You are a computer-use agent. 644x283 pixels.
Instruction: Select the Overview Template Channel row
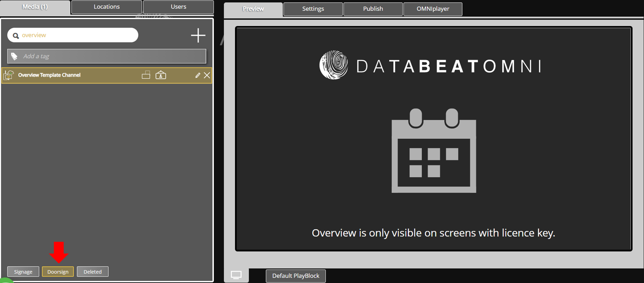[107, 75]
